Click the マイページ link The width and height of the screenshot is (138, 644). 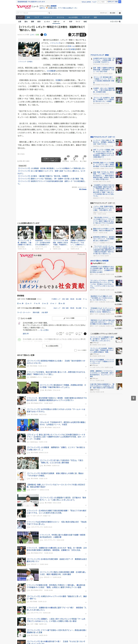pos(103,13)
